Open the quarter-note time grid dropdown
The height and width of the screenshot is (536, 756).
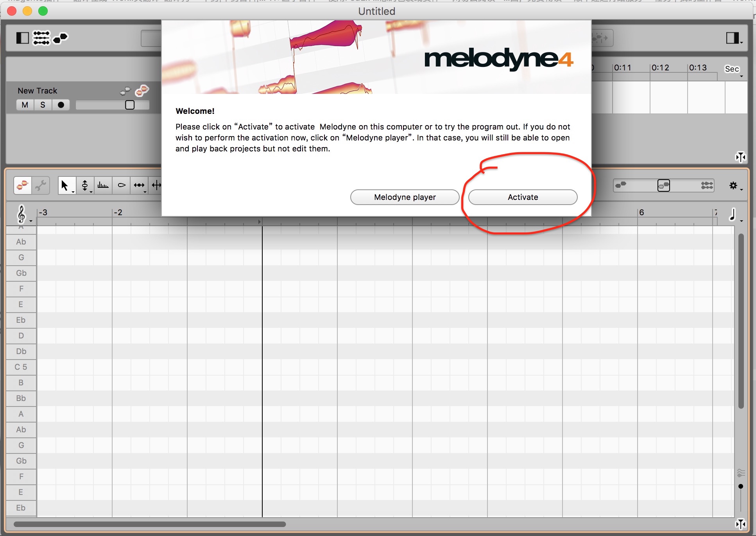coord(735,214)
